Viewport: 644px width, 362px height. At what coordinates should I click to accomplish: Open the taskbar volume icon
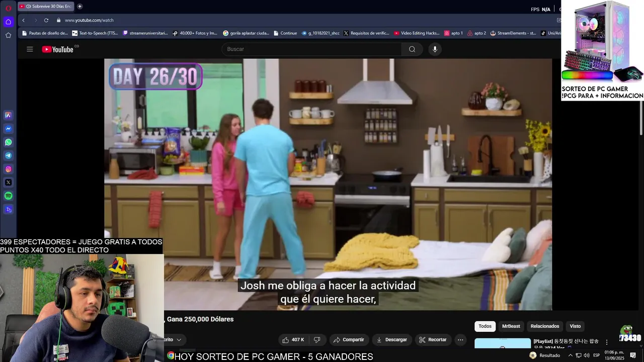(587, 355)
